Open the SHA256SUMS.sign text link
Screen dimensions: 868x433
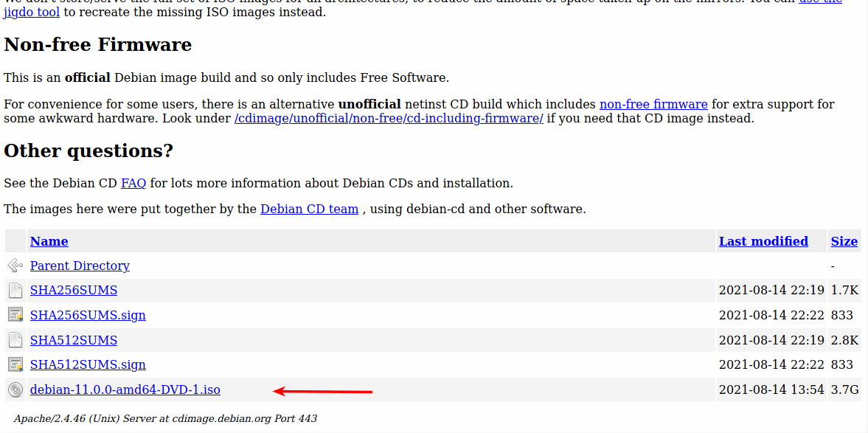pyautogui.click(x=88, y=315)
